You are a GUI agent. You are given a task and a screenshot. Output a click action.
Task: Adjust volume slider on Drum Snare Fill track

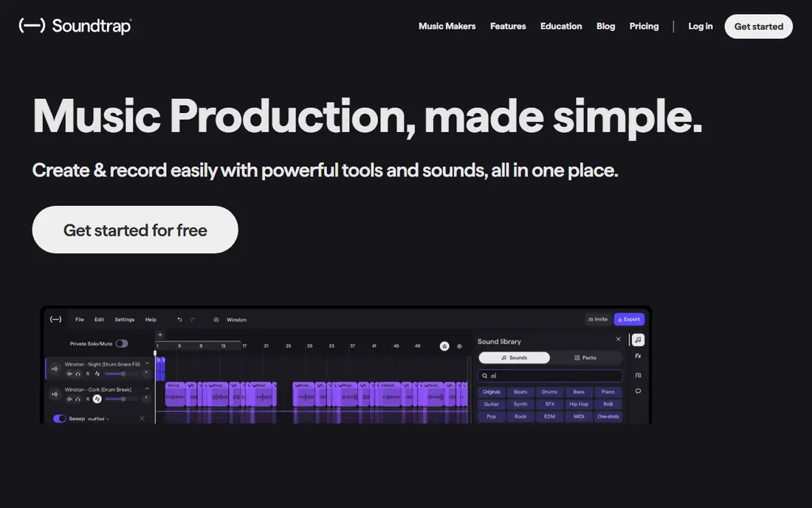(123, 374)
